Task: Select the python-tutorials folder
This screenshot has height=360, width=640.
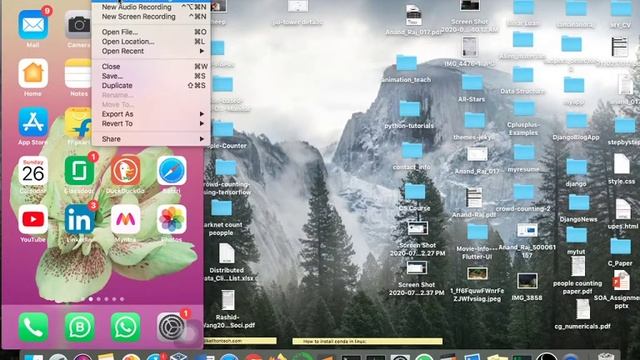Action: tap(410, 109)
